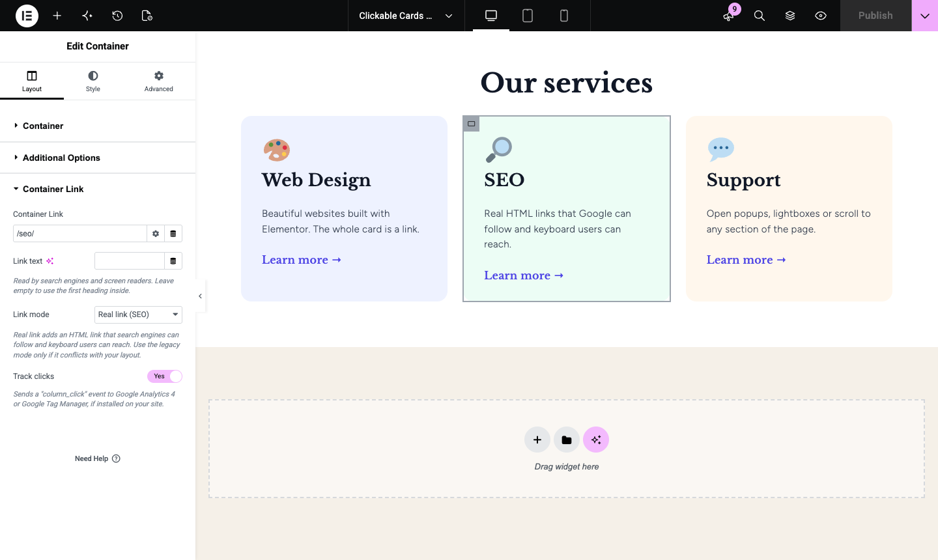Image resolution: width=938 pixels, height=560 pixels.
Task: Click the Container Link URL field
Action: click(80, 234)
